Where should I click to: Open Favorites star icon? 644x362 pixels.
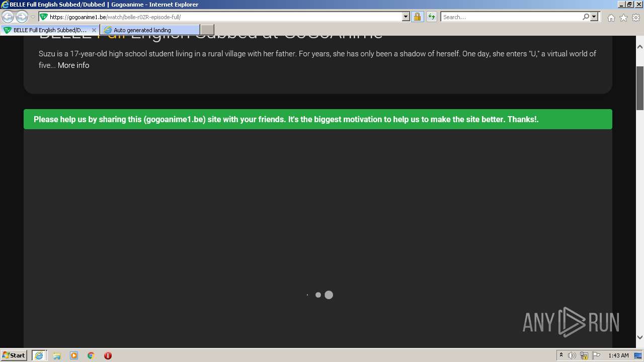[623, 18]
